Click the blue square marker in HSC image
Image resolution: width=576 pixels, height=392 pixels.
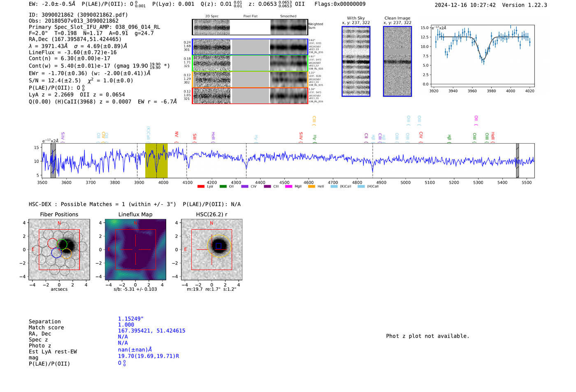[x=218, y=246]
